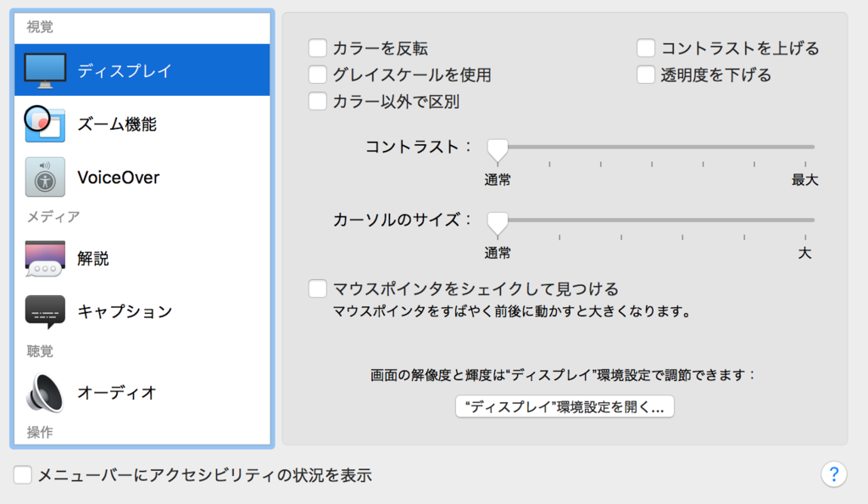The height and width of the screenshot is (504, 868).
Task: Click 通常 label under カーソルのサイズ slider
Action: click(x=498, y=253)
